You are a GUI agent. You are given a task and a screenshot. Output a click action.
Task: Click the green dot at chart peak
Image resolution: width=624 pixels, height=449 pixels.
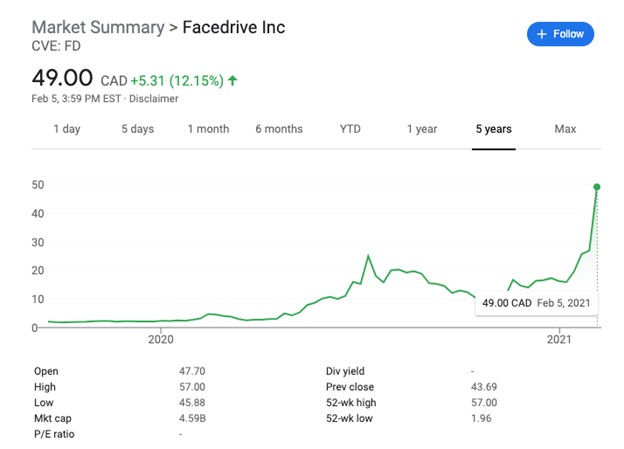click(597, 187)
